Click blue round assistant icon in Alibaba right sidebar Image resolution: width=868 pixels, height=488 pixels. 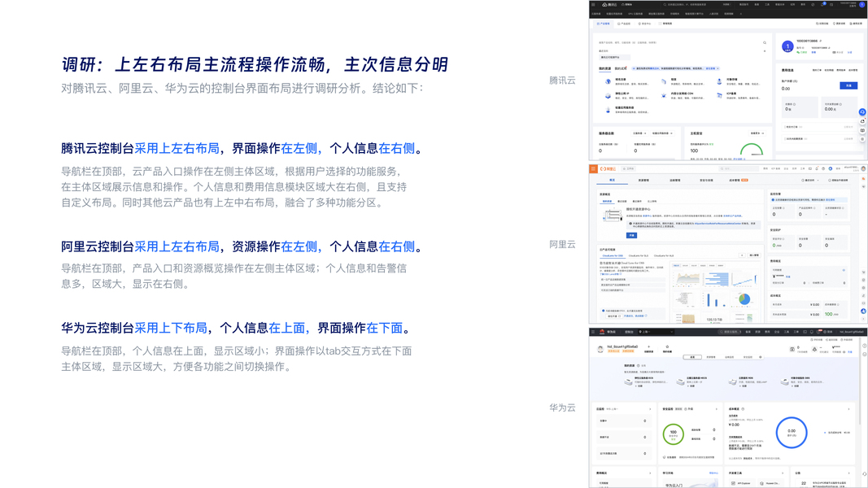[x=864, y=311]
